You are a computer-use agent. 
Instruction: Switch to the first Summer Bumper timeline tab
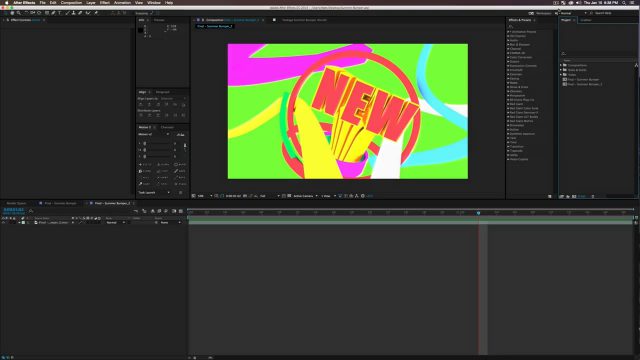point(60,203)
